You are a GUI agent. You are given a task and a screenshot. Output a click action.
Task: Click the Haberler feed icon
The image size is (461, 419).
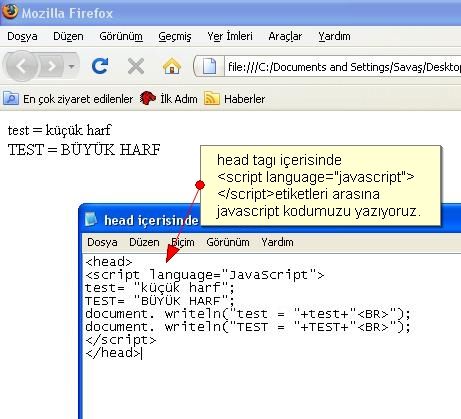pos(211,98)
